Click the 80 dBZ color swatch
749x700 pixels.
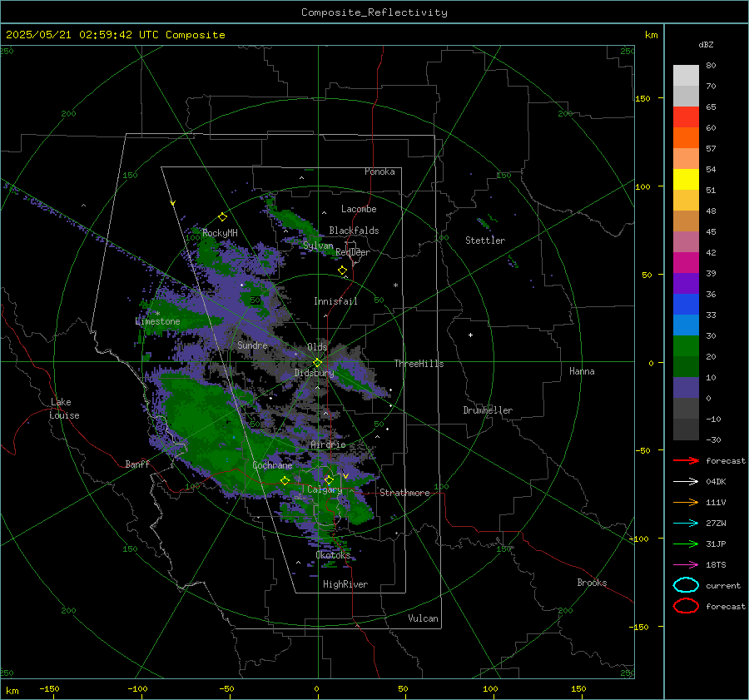click(x=686, y=76)
